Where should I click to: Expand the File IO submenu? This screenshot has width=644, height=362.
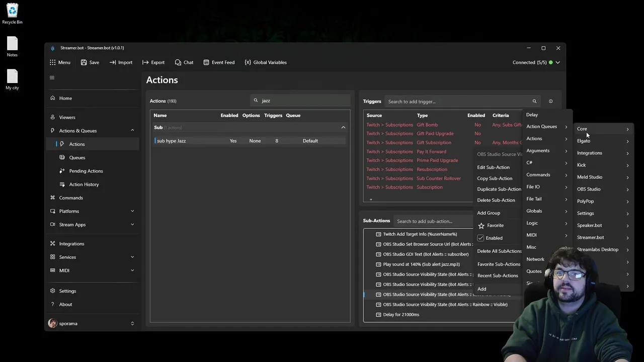pos(547,187)
